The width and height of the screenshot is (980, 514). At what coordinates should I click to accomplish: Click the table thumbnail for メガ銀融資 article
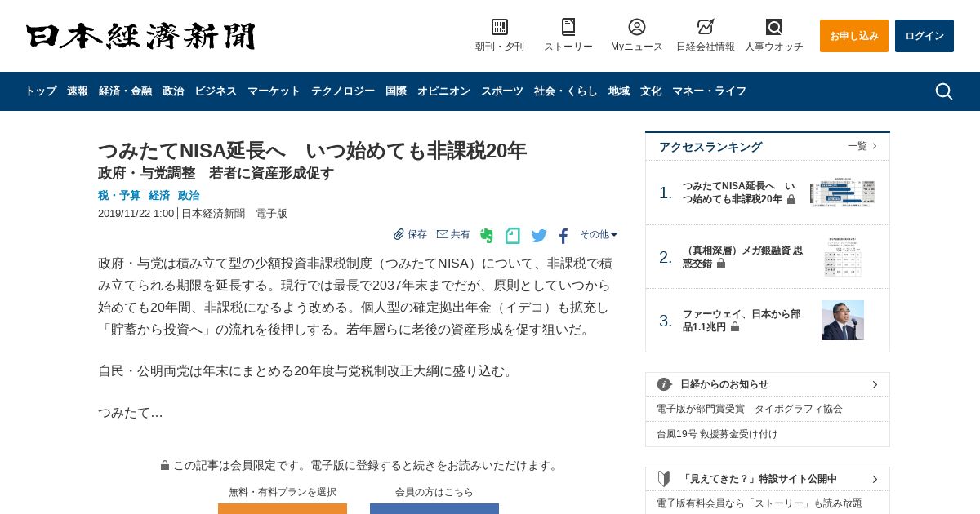(x=843, y=256)
